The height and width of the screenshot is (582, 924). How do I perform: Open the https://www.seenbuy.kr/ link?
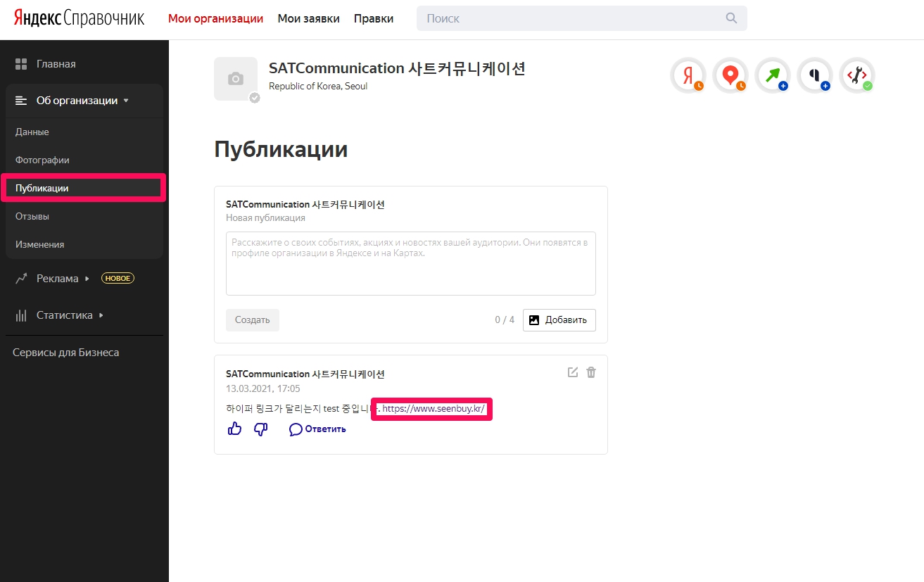click(434, 409)
